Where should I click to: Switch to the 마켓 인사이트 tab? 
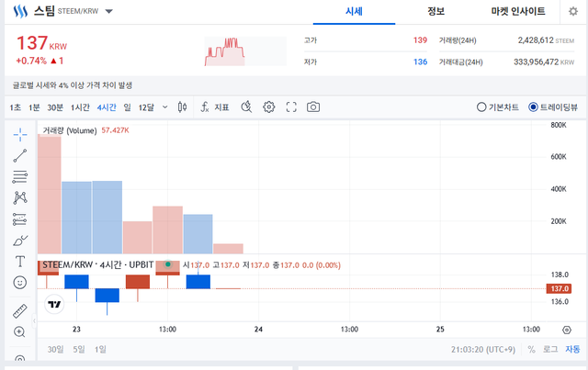(x=518, y=12)
